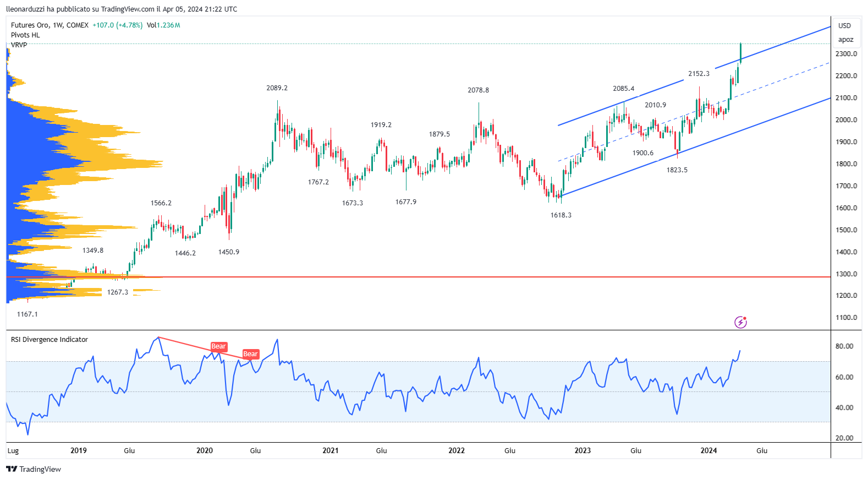Click the 1900.6 pivot low label
Image resolution: width=868 pixels, height=479 pixels.
(642, 153)
